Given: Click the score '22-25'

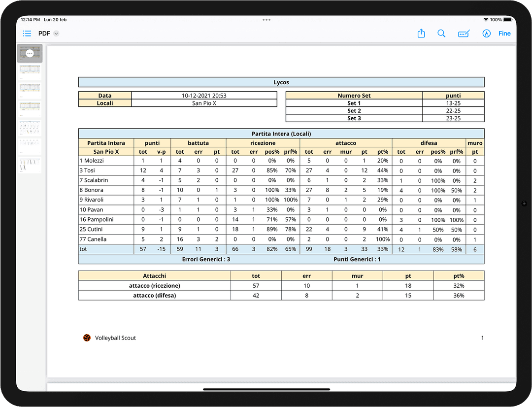Looking at the screenshot, I should [453, 111].
